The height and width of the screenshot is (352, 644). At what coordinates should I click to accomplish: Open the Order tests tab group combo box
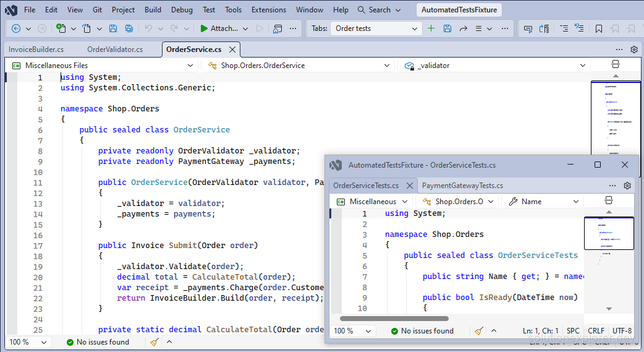click(x=376, y=28)
